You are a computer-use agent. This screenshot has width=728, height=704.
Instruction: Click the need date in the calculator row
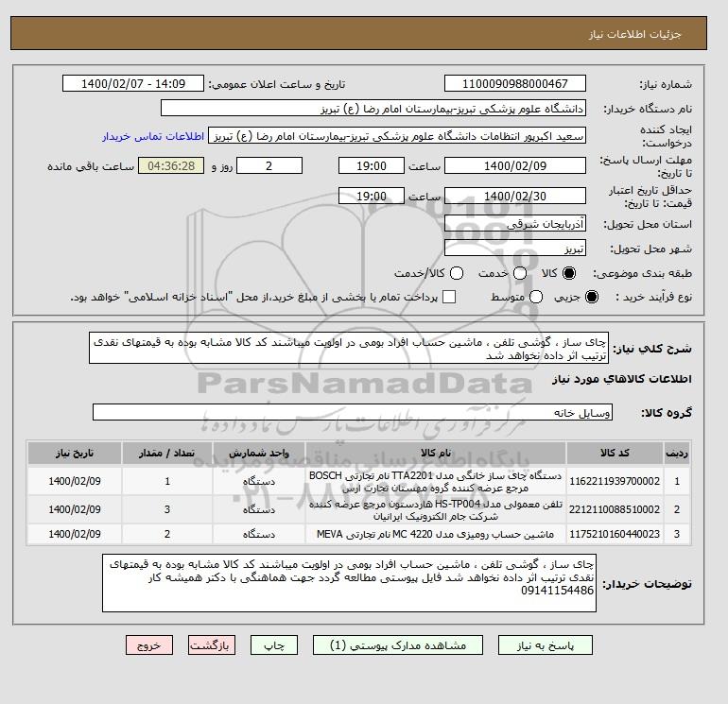pos(75,534)
